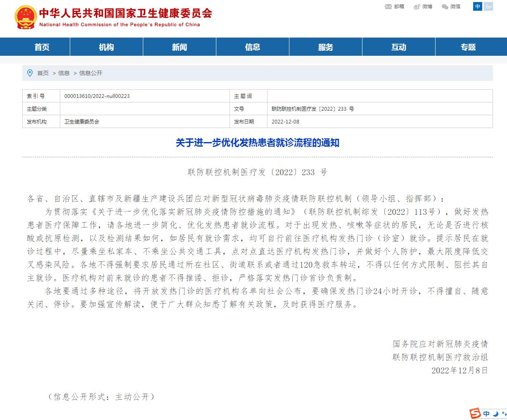Open the 微信 WeChat icon
Viewport: 507px width, 420px height.
pyautogui.click(x=445, y=7)
